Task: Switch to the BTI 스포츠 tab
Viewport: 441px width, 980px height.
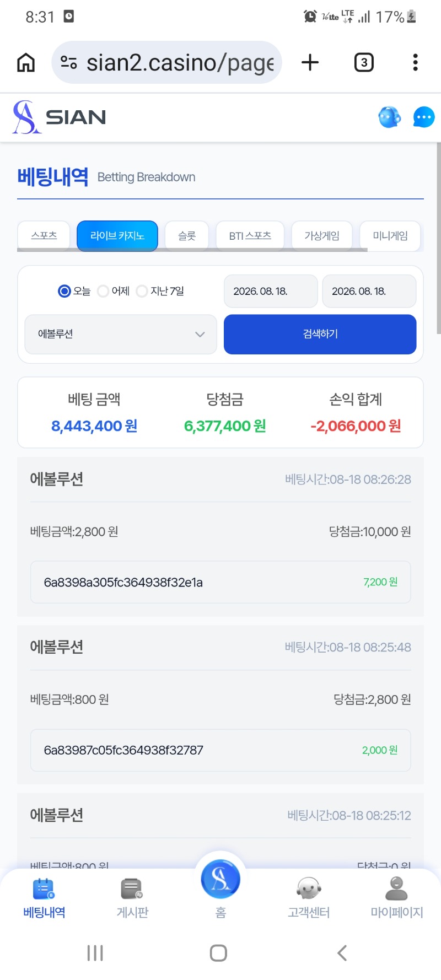Action: click(250, 236)
